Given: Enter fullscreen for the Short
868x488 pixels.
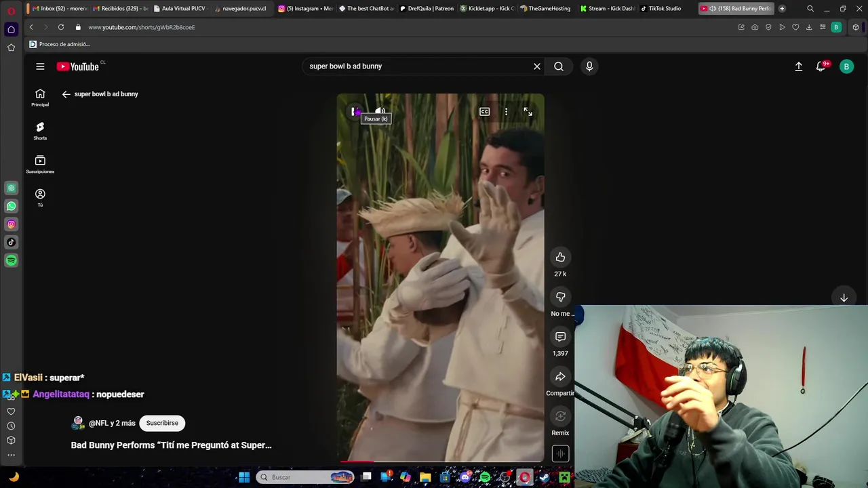Looking at the screenshot, I should [x=528, y=112].
